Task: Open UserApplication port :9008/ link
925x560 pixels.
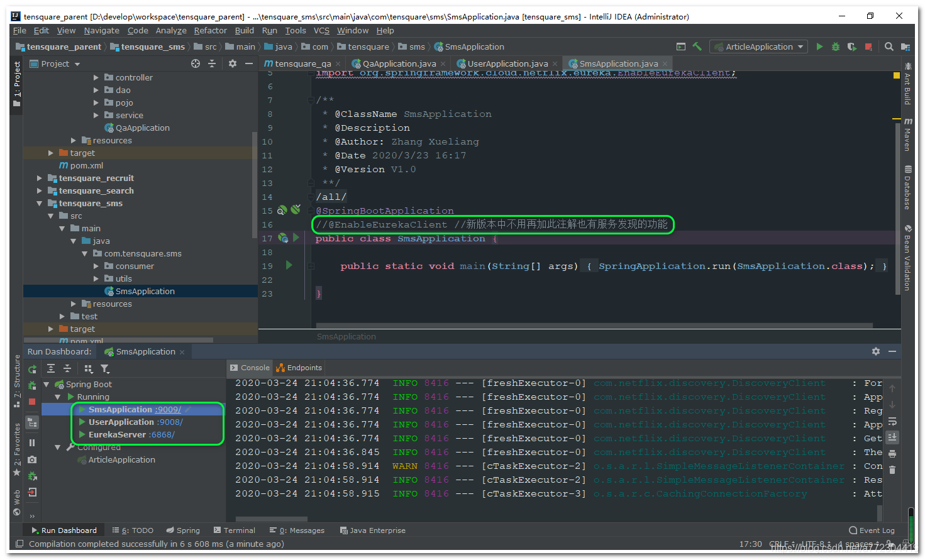Action: [170, 422]
